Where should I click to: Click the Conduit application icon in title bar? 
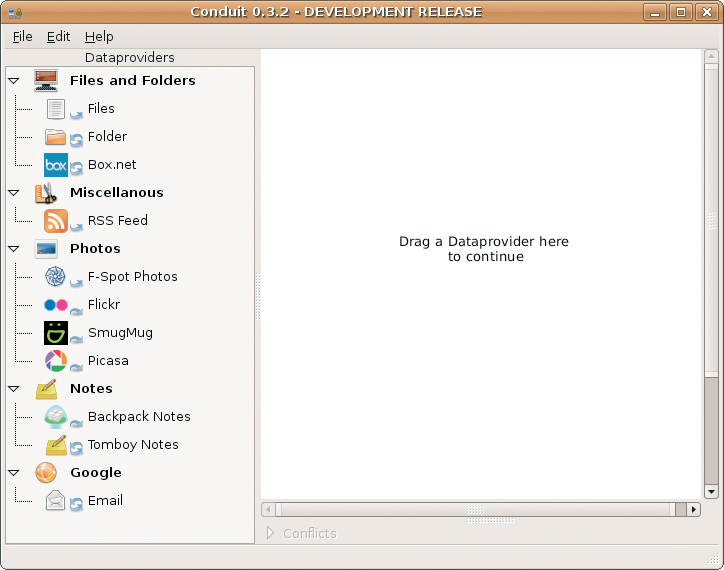point(15,12)
